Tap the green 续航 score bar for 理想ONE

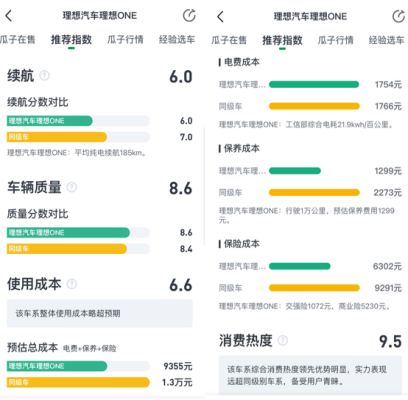[50, 121]
